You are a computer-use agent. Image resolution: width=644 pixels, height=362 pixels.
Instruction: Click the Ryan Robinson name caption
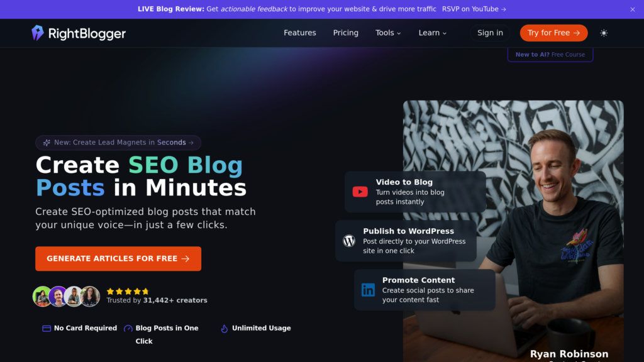569,354
